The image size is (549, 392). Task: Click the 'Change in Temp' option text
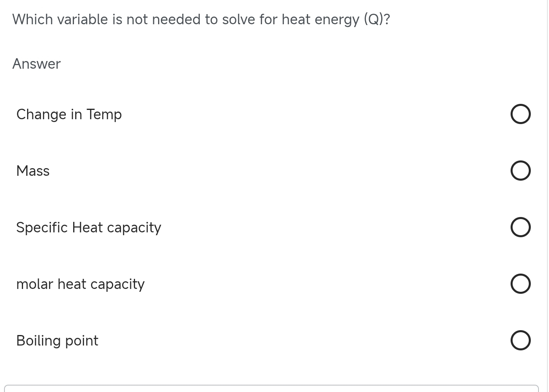69,114
